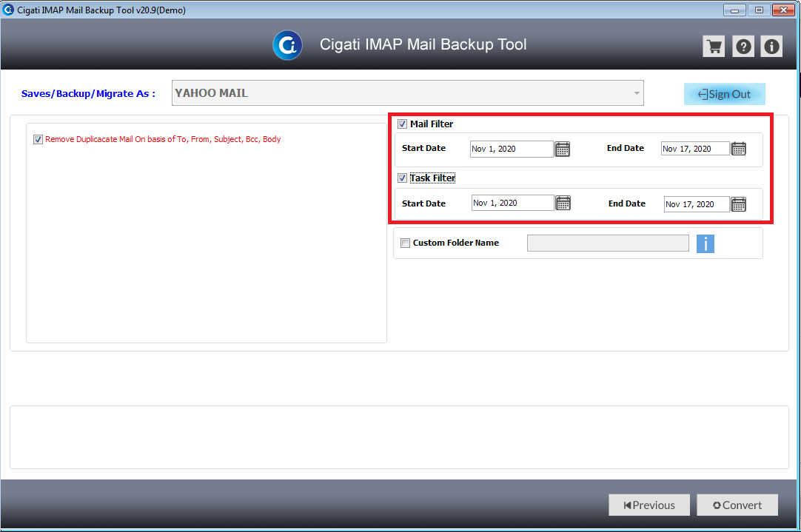This screenshot has height=532, width=801.
Task: Open the question mark help icon
Action: 743,47
